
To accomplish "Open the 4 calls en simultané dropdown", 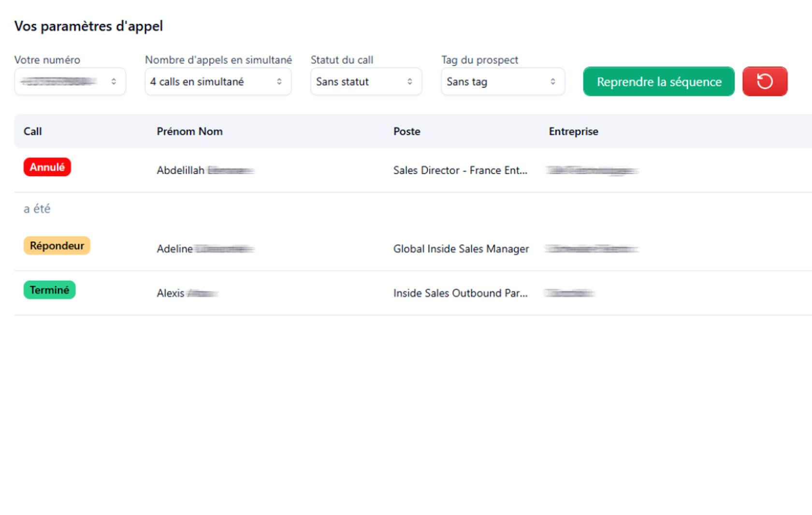I will pos(218,81).
